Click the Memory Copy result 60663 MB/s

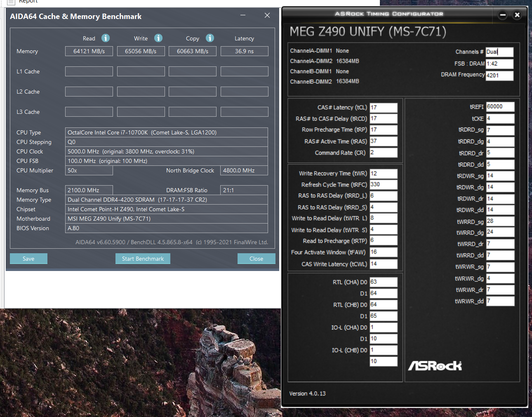[x=193, y=51]
